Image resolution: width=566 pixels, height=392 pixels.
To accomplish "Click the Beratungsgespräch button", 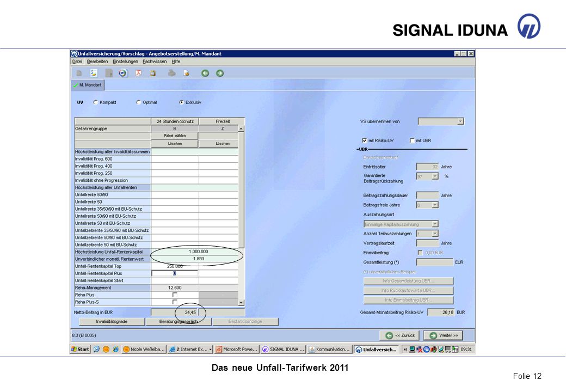I will pyautogui.click(x=179, y=322).
